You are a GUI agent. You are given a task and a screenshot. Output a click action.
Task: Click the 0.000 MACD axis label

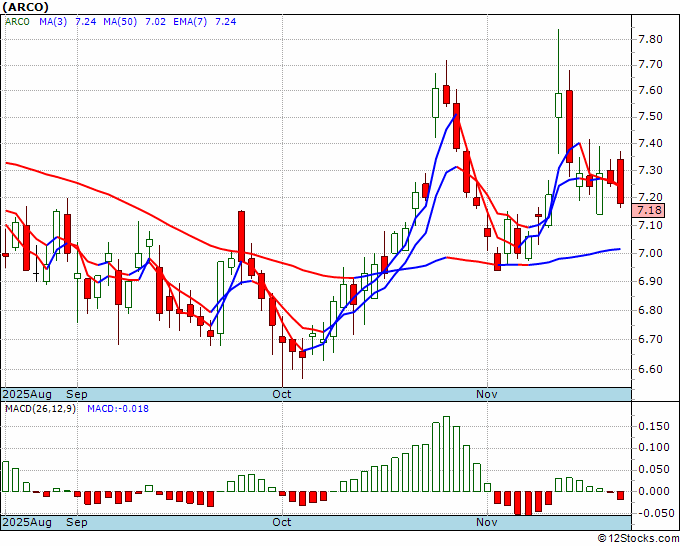click(654, 491)
